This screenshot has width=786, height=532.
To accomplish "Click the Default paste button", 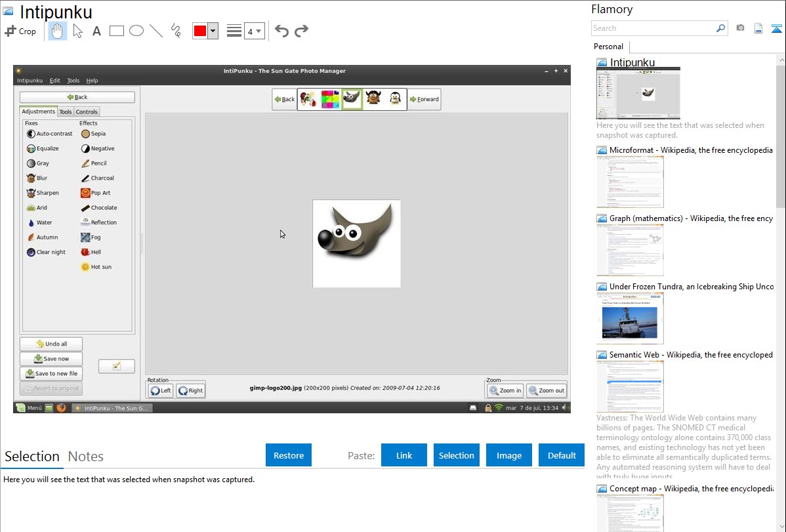I will (562, 455).
